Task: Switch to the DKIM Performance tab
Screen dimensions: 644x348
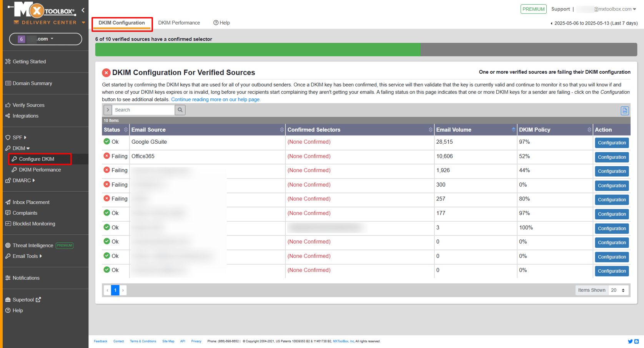Action: coord(179,23)
